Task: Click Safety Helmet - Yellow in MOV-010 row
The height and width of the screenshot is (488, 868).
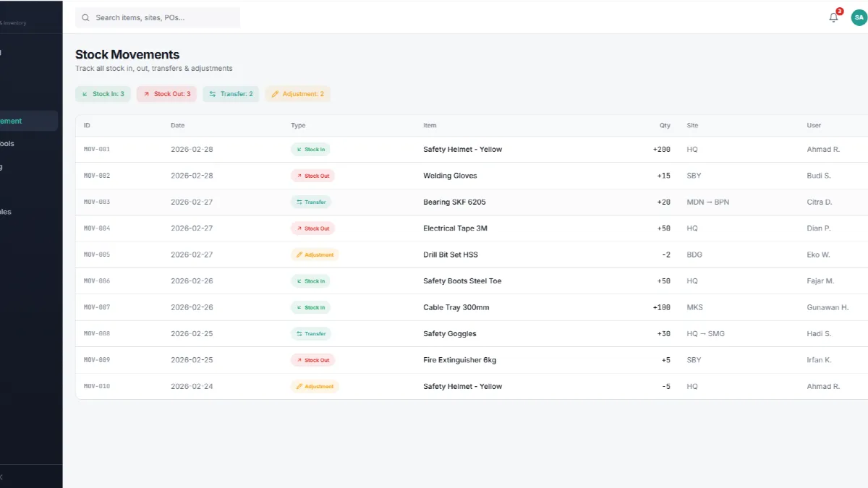Action: [462, 387]
